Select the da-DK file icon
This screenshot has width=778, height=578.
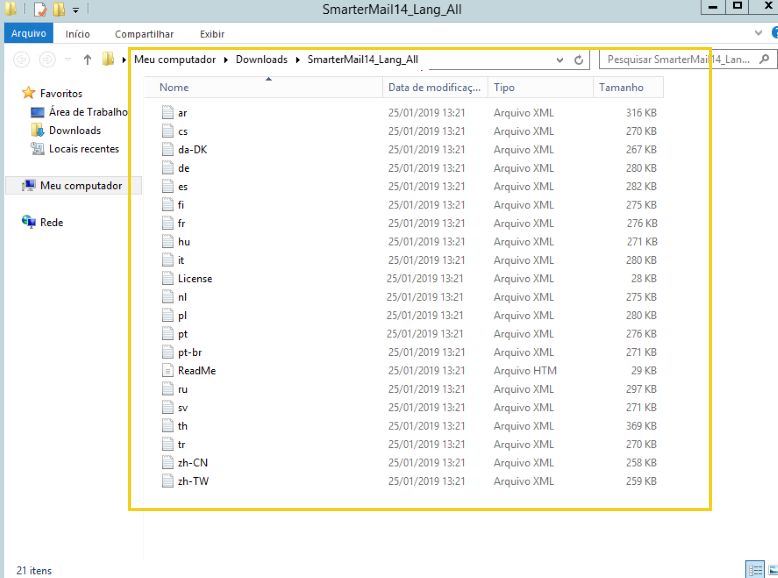[168, 149]
